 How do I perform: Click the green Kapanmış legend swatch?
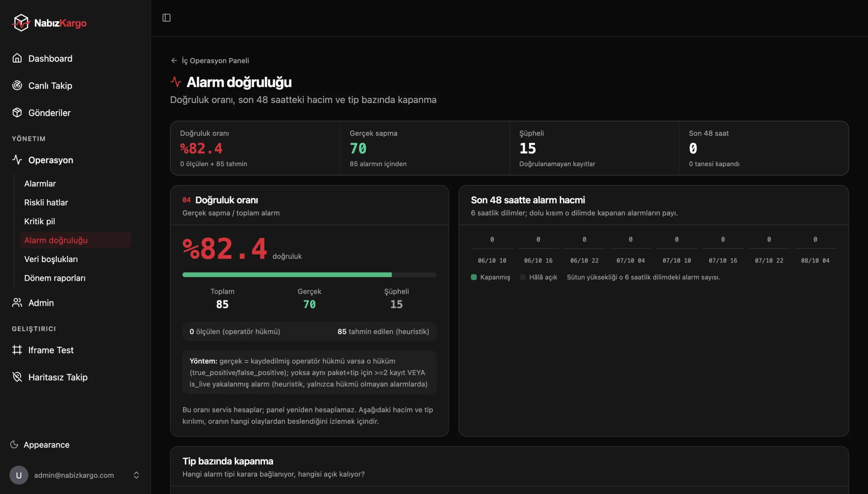pyautogui.click(x=474, y=277)
